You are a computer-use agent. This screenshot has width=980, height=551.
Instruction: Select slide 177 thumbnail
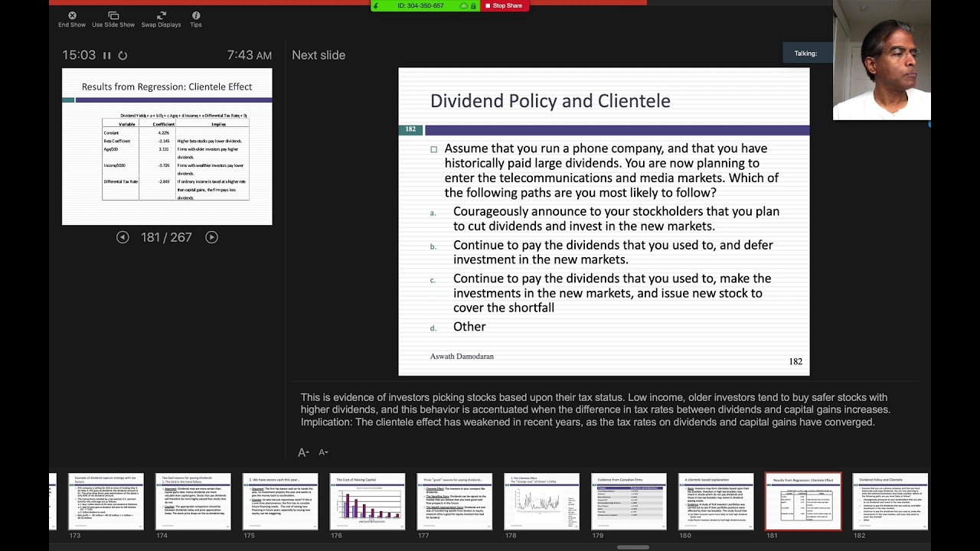coord(455,501)
